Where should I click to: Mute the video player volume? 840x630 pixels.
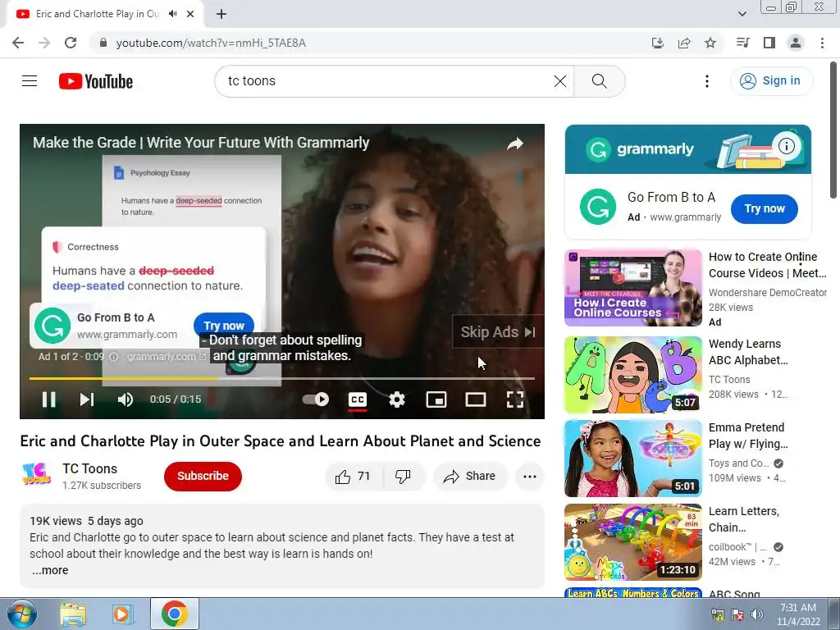click(x=126, y=399)
